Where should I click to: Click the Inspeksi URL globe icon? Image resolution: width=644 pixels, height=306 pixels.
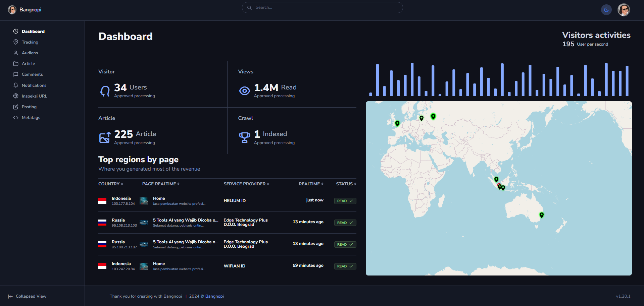[x=16, y=96]
